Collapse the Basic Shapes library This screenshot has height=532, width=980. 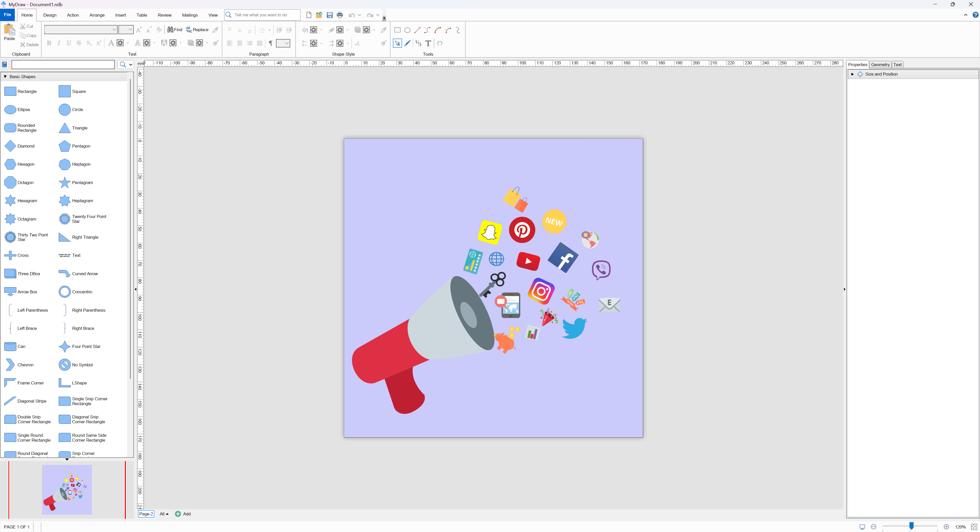point(5,77)
